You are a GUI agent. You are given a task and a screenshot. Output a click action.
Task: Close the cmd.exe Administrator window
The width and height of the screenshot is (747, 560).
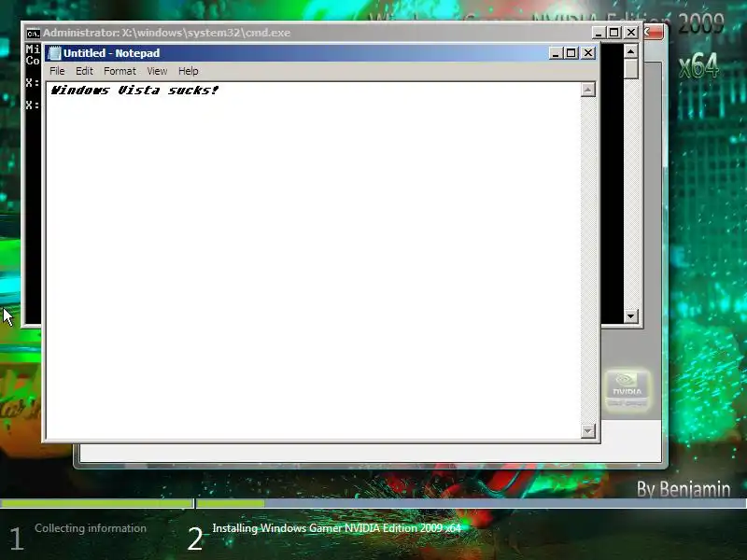point(631,33)
